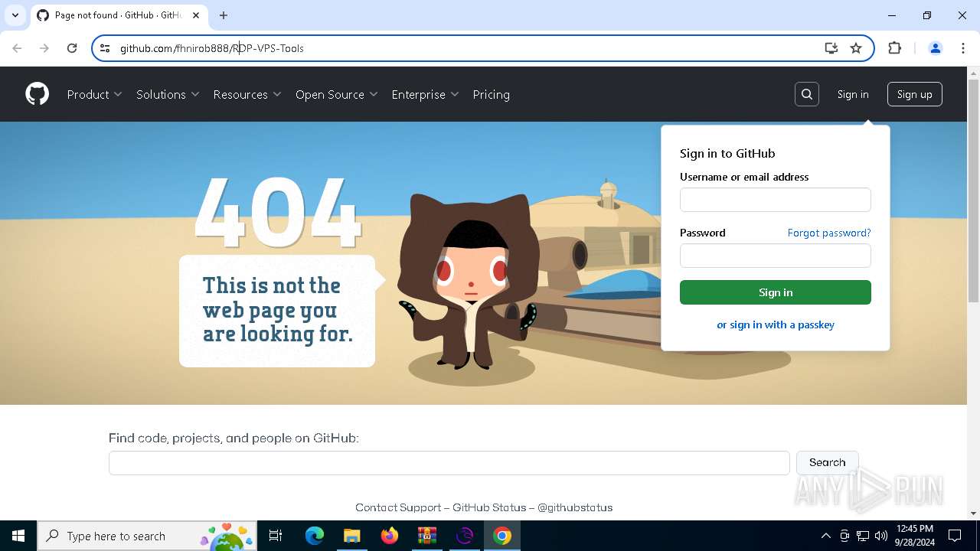Open the Pricing page link
This screenshot has width=980, height=551.
tap(491, 94)
